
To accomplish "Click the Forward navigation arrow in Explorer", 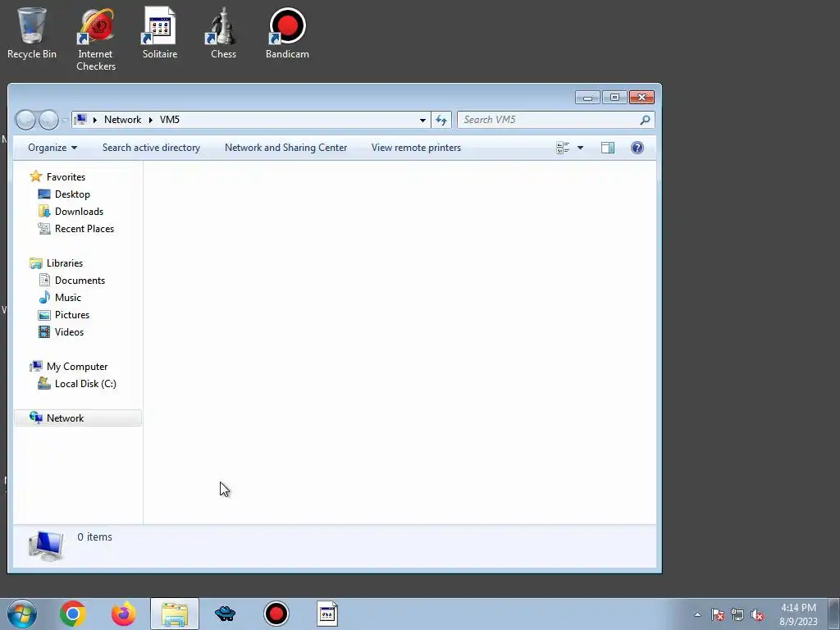I will pyautogui.click(x=48, y=120).
